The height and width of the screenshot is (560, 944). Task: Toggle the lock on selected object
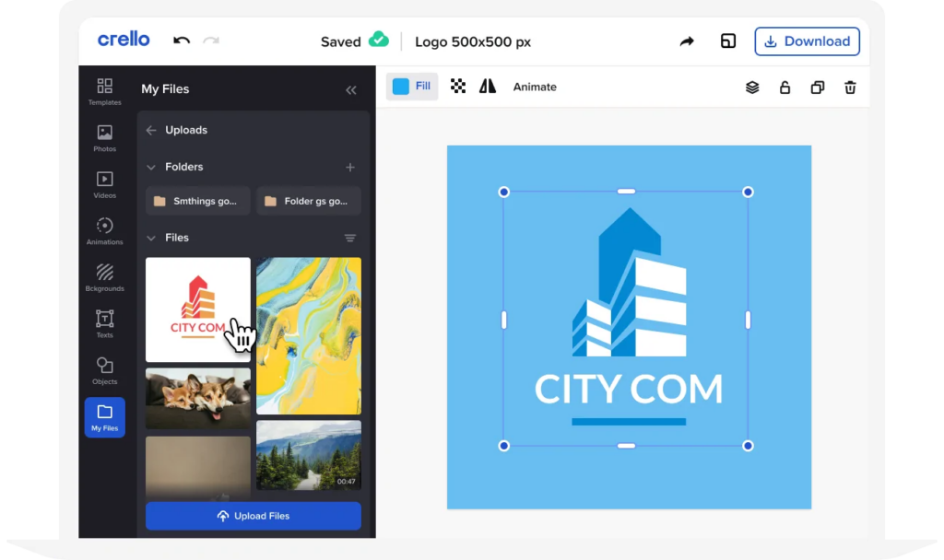[785, 87]
